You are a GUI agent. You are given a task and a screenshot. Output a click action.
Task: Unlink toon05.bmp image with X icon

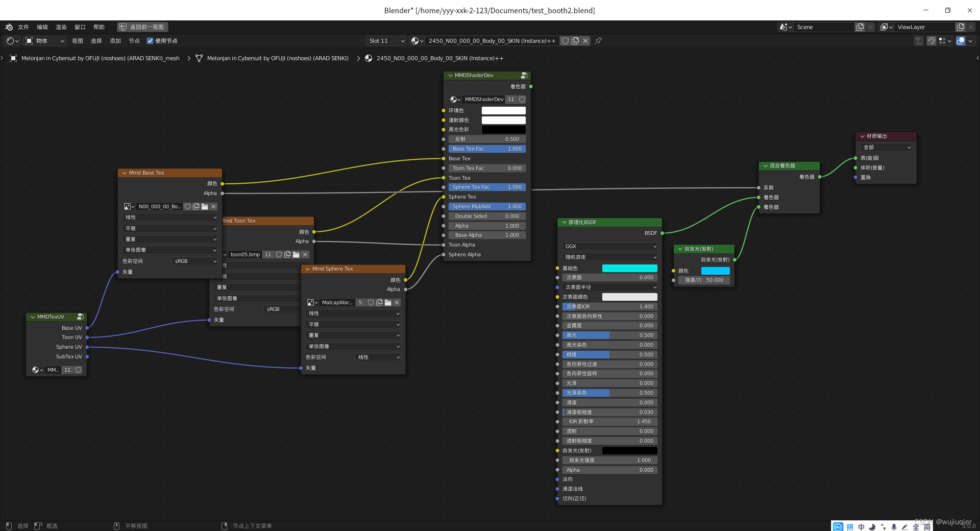[305, 254]
